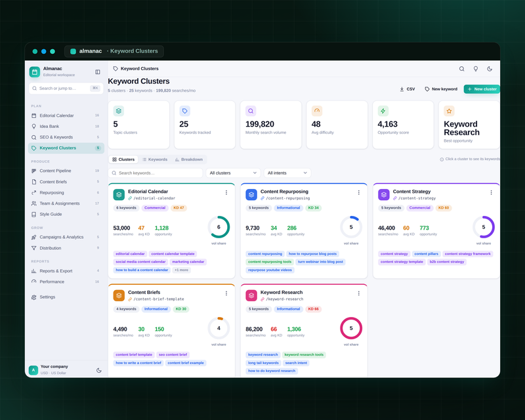This screenshot has width=525, height=420.
Task: Open Content Strategy card options menu
Action: pyautogui.click(x=491, y=192)
